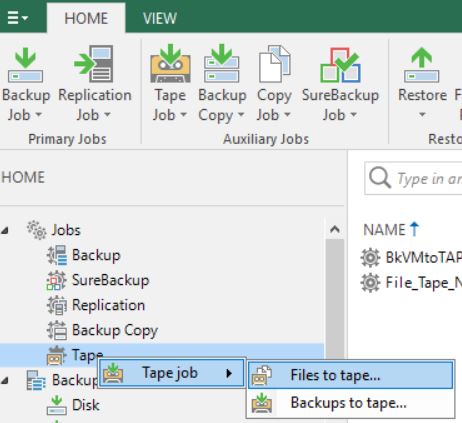Click the Restore ribbon icon
This screenshot has width=462, height=423.
[422, 65]
